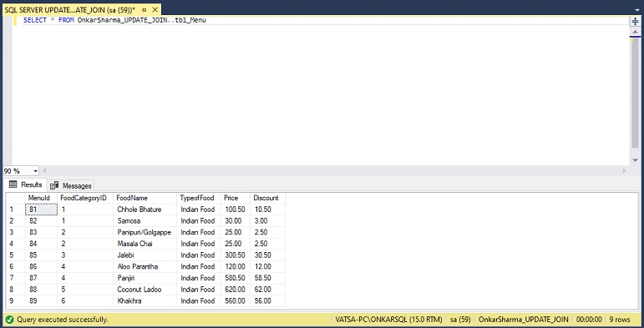Select the MenuId 81 cell
This screenshot has height=328, width=644.
point(41,209)
